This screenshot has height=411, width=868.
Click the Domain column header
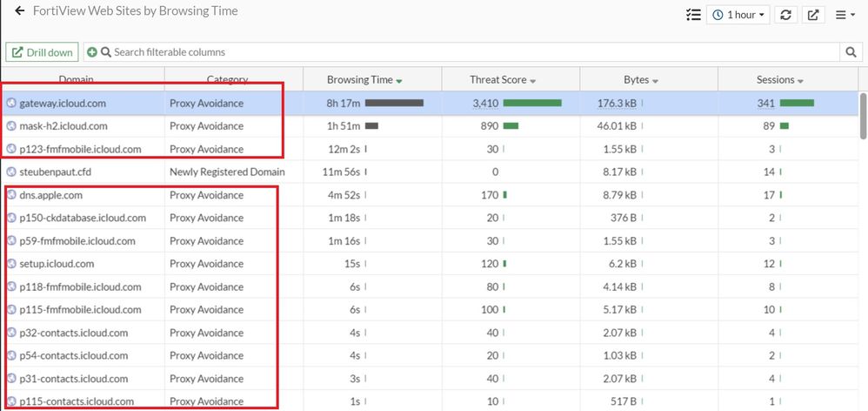[77, 80]
